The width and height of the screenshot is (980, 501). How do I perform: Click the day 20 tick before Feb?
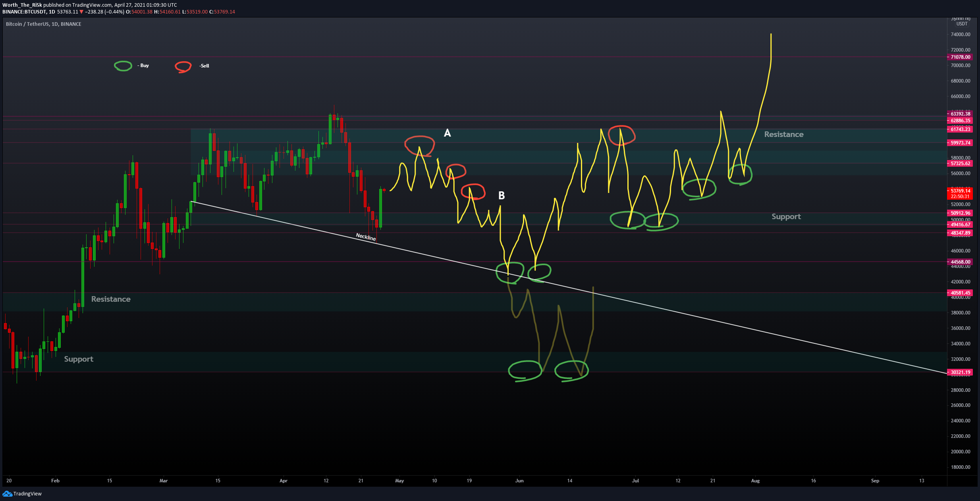pyautogui.click(x=9, y=481)
